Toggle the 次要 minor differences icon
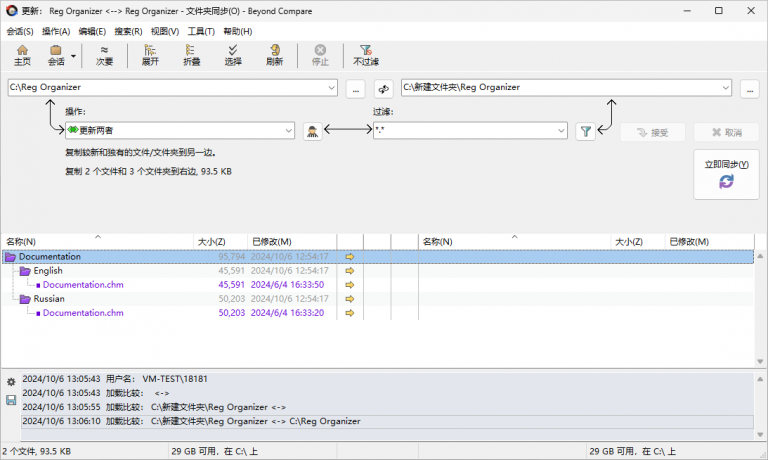This screenshot has height=460, width=768. pyautogui.click(x=104, y=55)
